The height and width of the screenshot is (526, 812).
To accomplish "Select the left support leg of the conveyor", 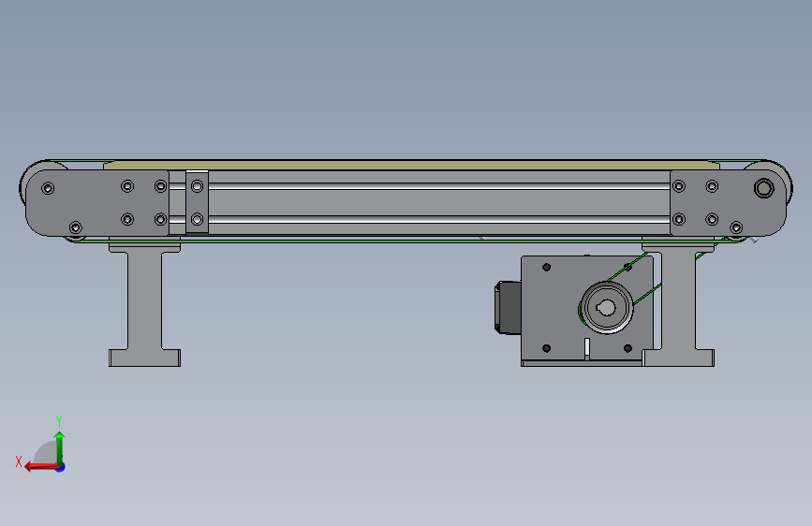I will [x=144, y=302].
